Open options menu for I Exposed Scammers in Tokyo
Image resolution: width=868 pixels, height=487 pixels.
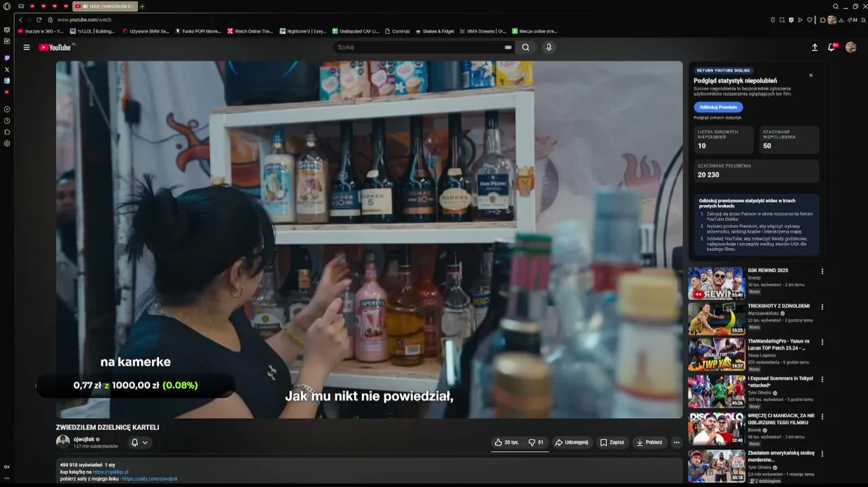[x=823, y=379]
